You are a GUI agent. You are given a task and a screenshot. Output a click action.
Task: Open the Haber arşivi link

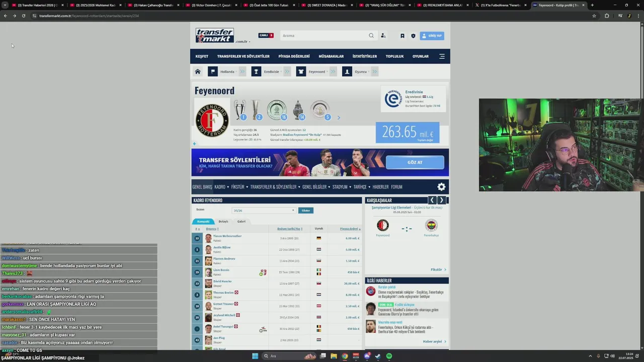pos(435,341)
